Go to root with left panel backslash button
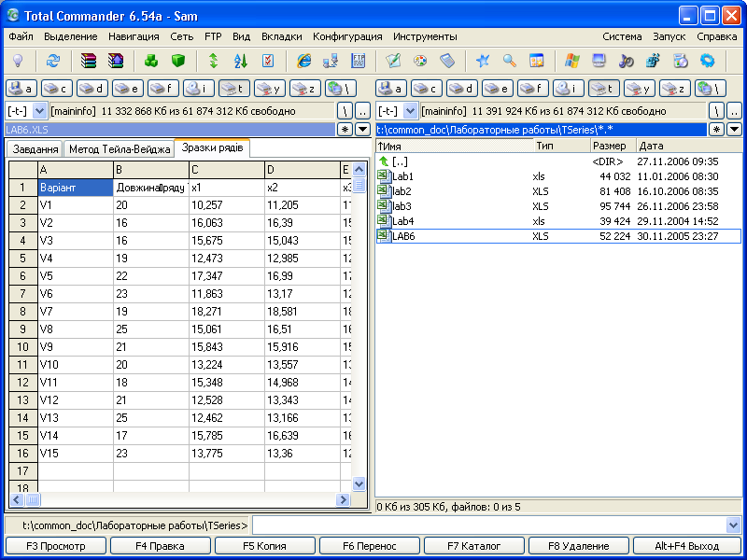The height and width of the screenshot is (560, 747). pos(345,111)
